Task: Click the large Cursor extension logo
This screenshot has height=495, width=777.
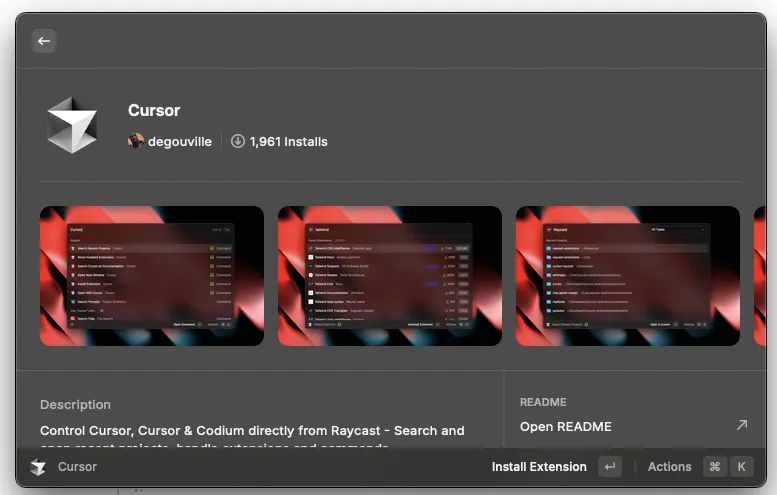Action: [72, 125]
